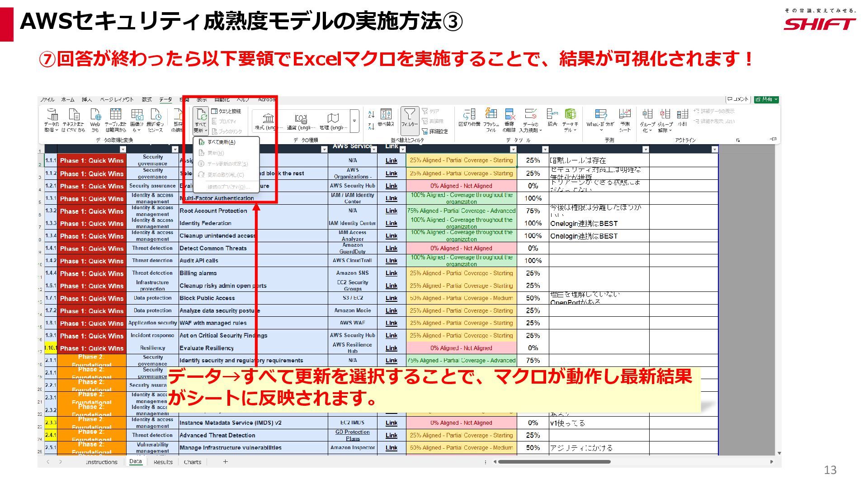Switch to the Charts sheet tab

click(193, 462)
